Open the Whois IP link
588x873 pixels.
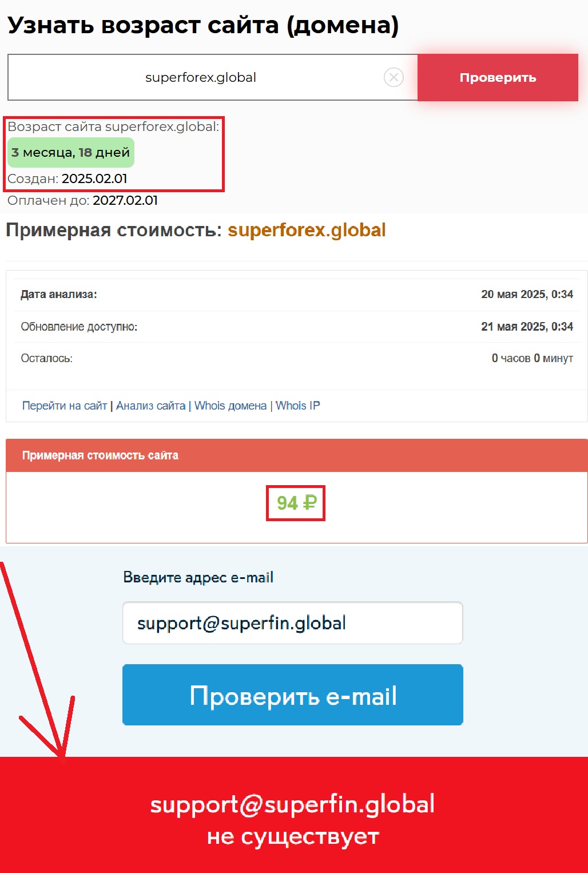click(298, 406)
